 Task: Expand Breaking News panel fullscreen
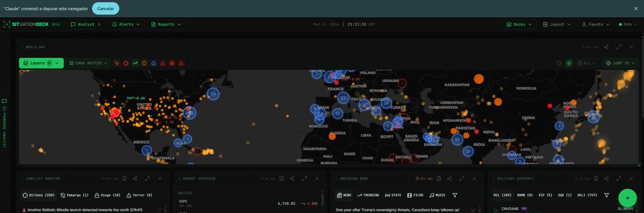click(x=461, y=178)
